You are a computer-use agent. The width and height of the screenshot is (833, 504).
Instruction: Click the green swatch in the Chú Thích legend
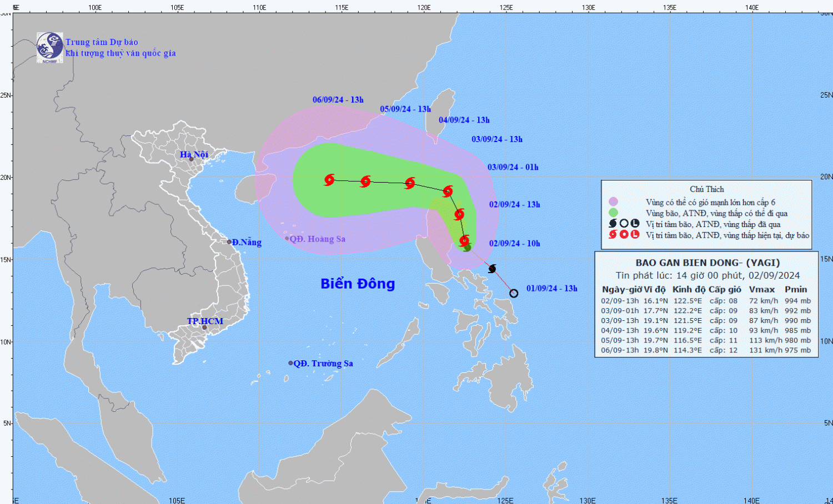click(x=613, y=213)
